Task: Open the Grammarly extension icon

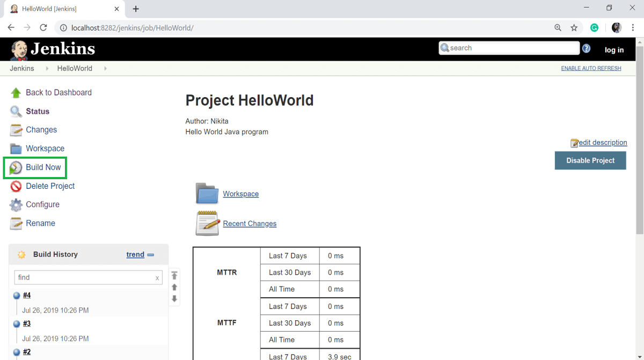Action: [594, 27]
